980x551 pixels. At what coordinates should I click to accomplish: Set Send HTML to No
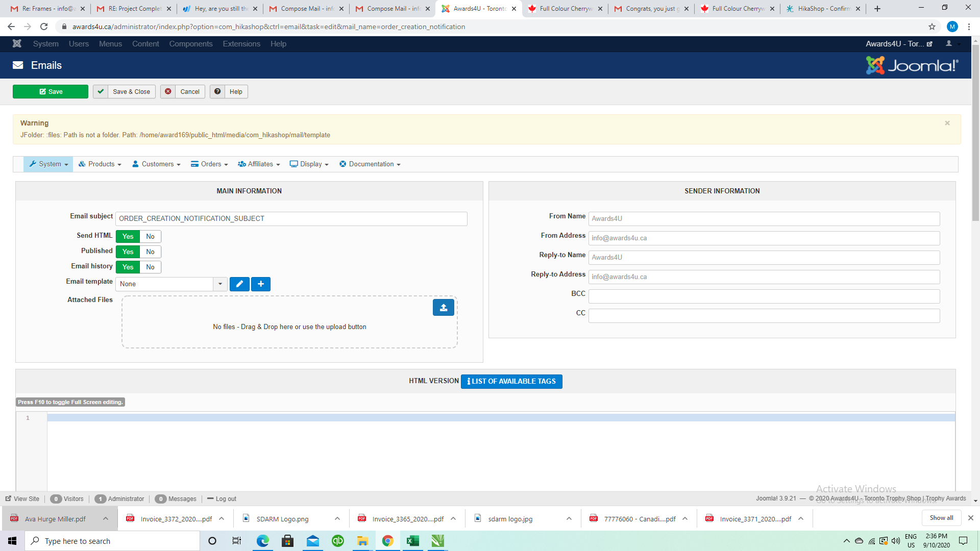[150, 237]
